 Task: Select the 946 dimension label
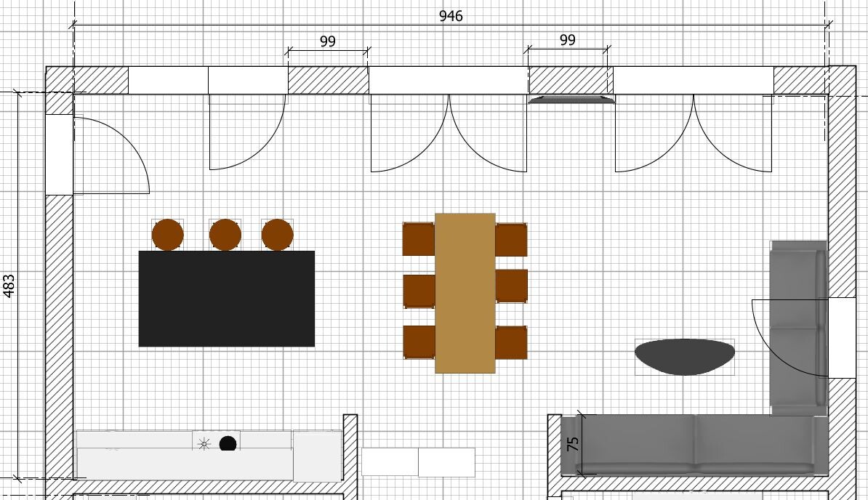point(451,16)
